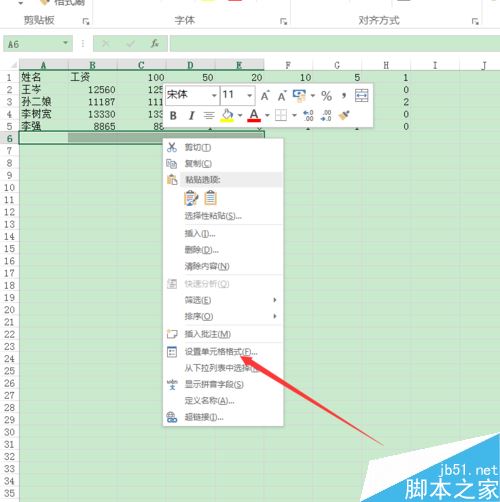The width and height of the screenshot is (500, 502).
Task: Open accounting format dropdown arrow
Action: coord(313,96)
